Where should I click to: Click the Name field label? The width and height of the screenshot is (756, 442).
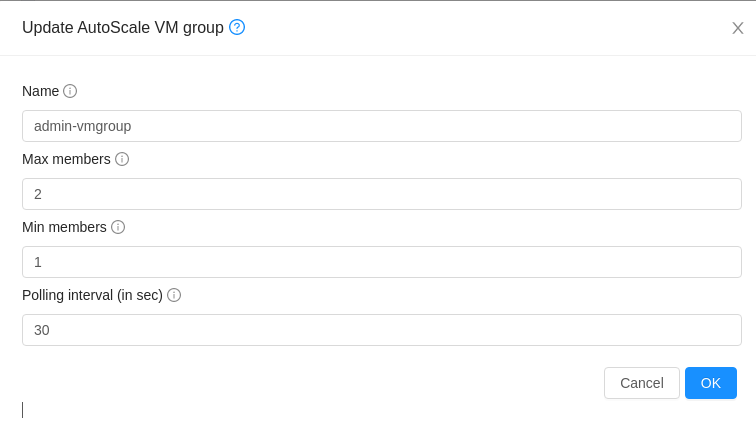(x=40, y=91)
